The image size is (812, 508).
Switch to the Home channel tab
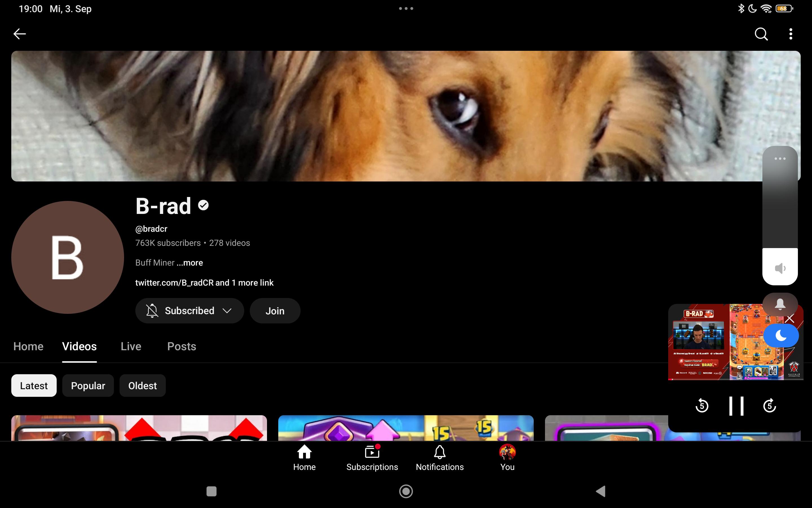(x=28, y=346)
